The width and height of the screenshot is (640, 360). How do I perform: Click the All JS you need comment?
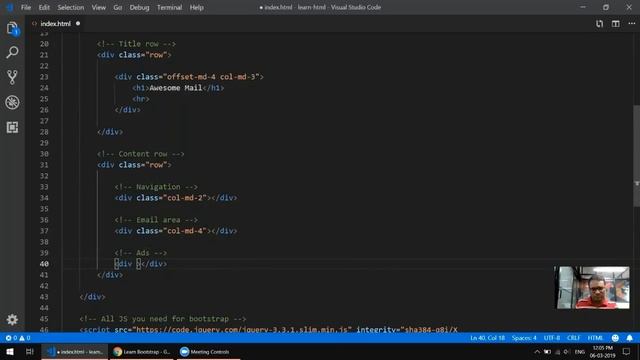(163, 319)
